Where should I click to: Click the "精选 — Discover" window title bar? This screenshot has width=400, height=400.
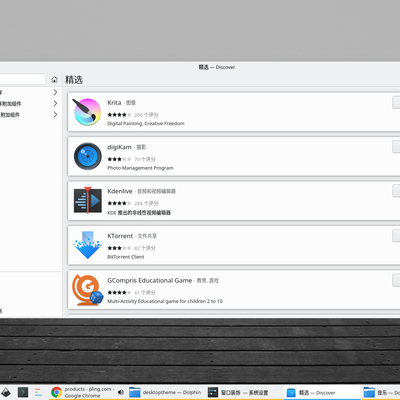click(x=217, y=67)
